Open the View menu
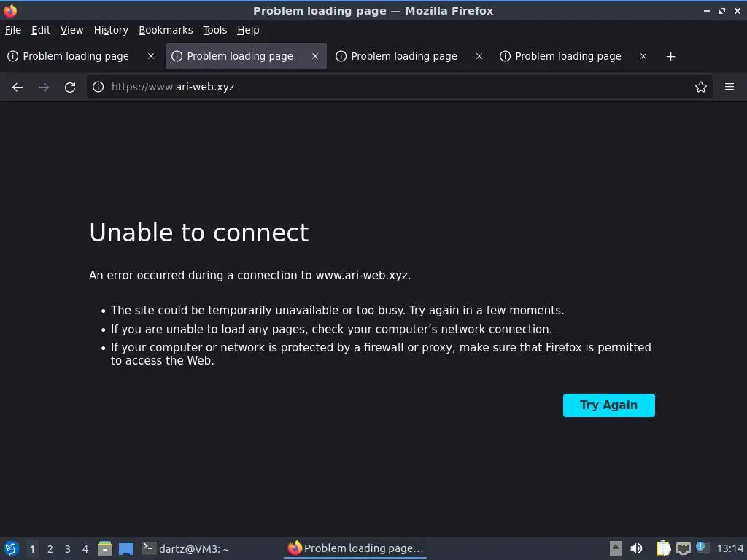Viewport: 747px width, 560px height. [72, 30]
